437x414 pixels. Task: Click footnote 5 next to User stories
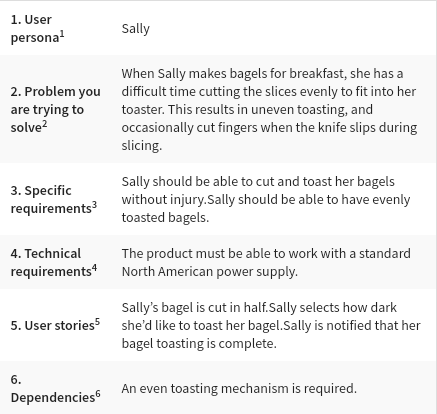(x=97, y=322)
